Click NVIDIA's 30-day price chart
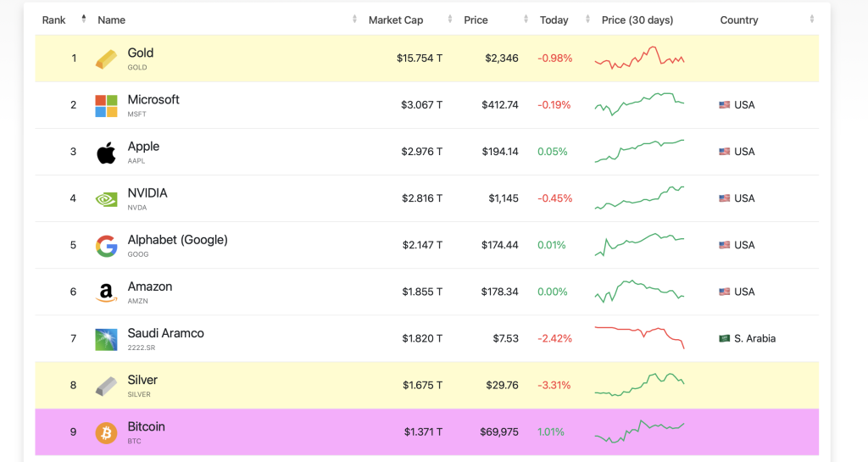The height and width of the screenshot is (462, 868). [x=639, y=198]
